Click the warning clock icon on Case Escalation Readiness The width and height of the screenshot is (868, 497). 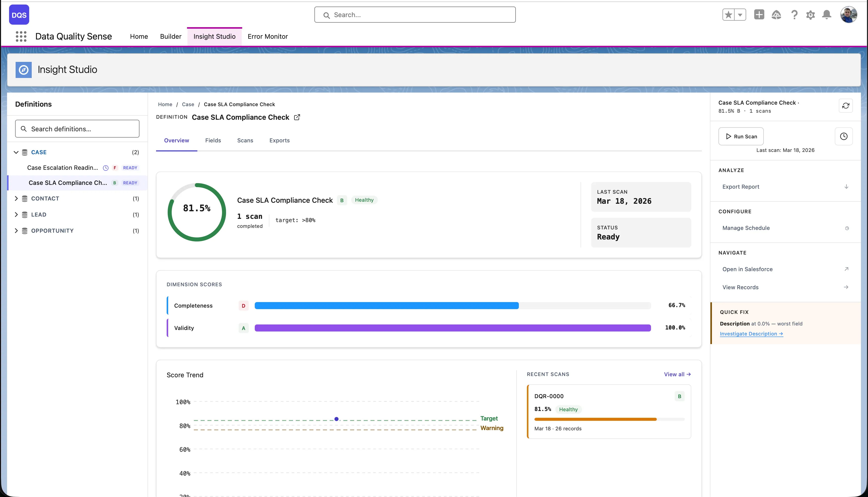[x=105, y=168]
